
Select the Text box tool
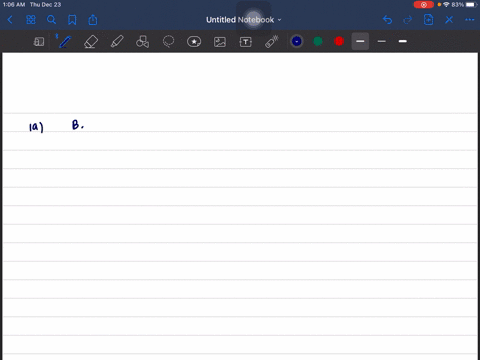[x=246, y=42]
